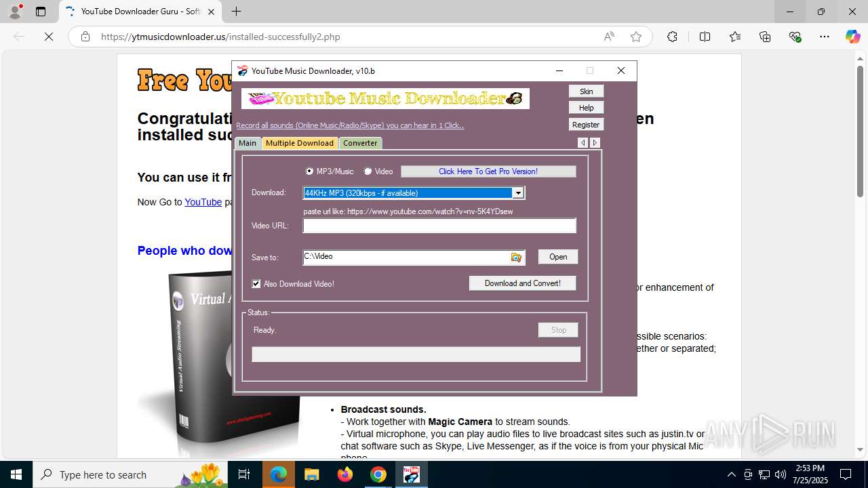Go back in the Edge browser
The width and height of the screenshot is (868, 488).
(x=19, y=37)
